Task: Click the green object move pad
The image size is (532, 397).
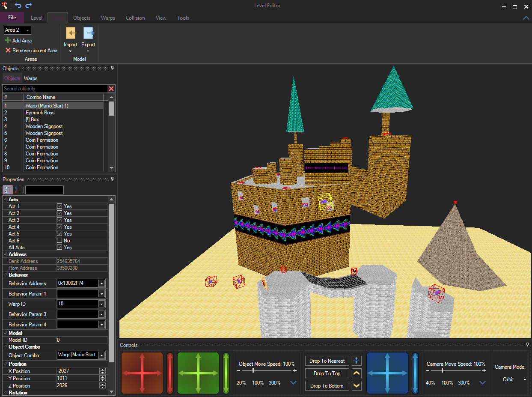Action: point(198,373)
